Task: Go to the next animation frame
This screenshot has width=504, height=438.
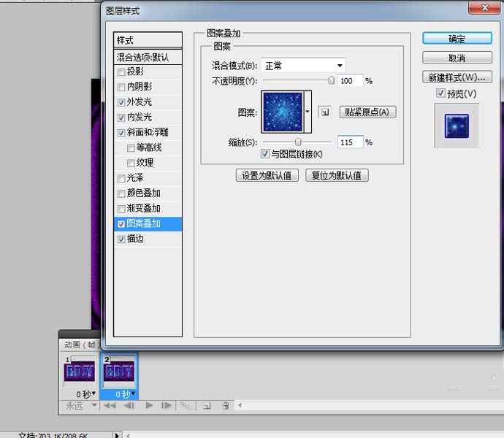Action: [x=167, y=405]
